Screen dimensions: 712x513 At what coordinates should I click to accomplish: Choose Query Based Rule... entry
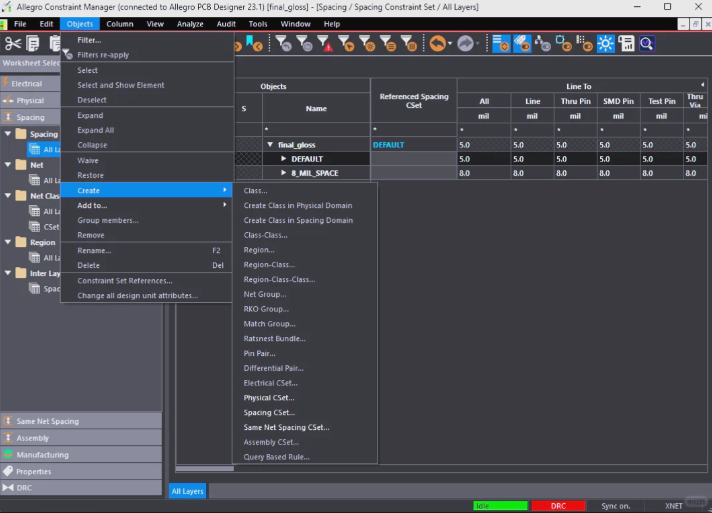(x=305, y=457)
